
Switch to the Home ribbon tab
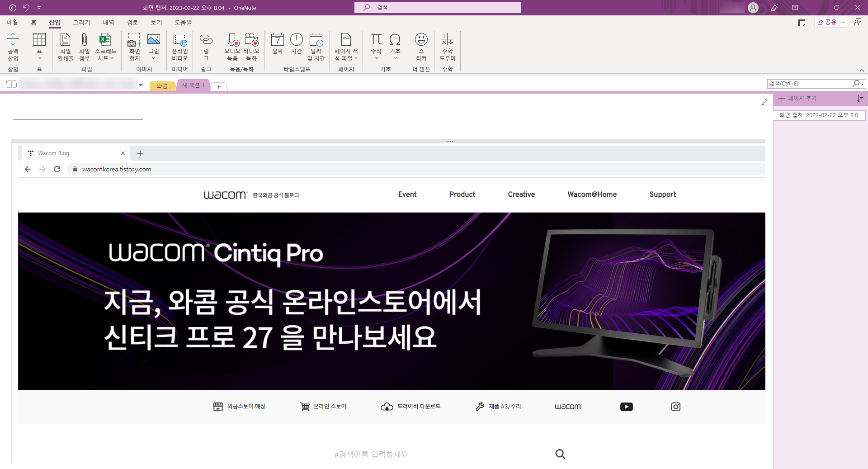(33, 22)
